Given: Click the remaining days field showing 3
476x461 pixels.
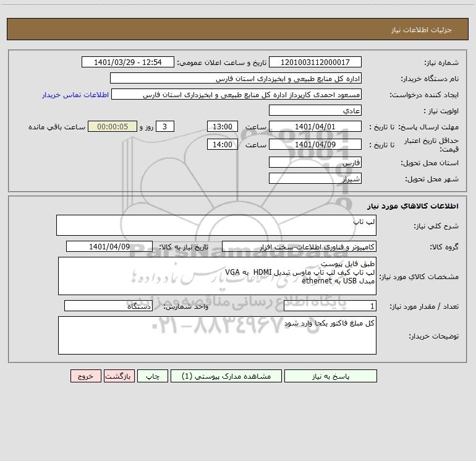Looking at the screenshot, I should (165, 126).
